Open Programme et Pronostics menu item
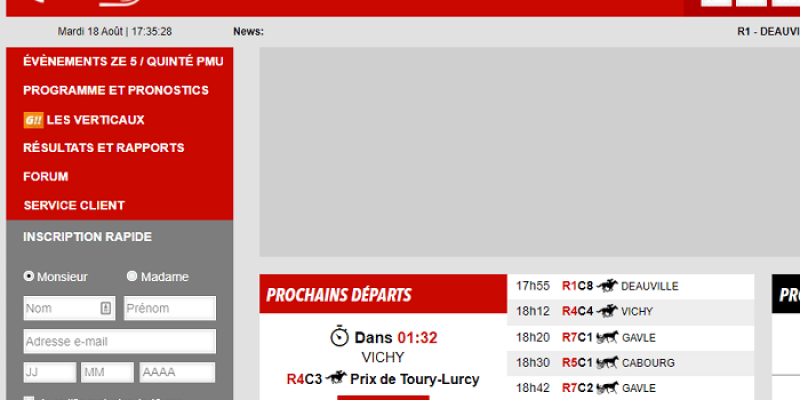The image size is (800, 400). [x=116, y=90]
